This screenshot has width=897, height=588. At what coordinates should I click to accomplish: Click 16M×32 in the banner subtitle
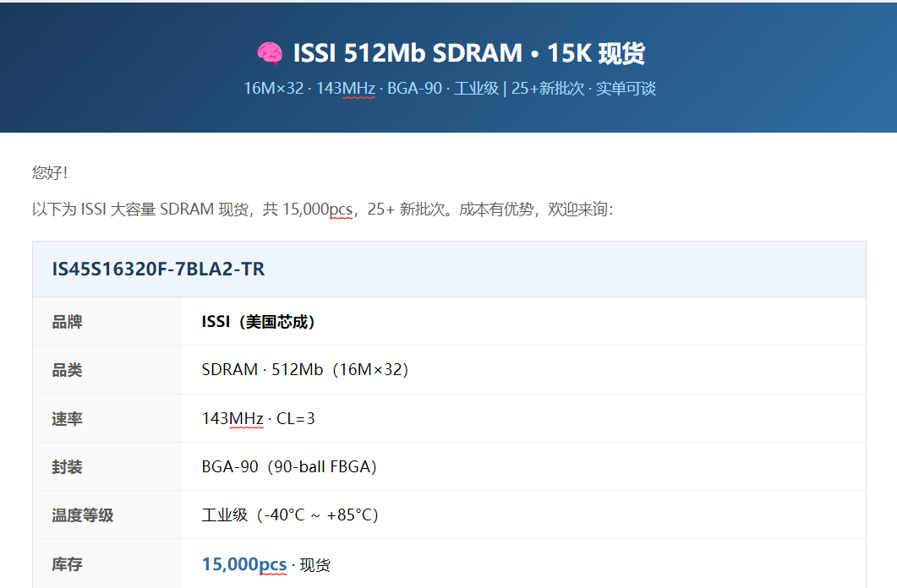[x=273, y=89]
